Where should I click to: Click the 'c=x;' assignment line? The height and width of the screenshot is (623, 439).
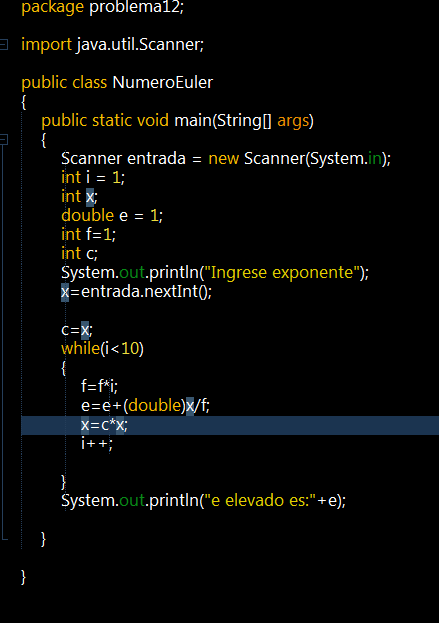click(x=77, y=330)
